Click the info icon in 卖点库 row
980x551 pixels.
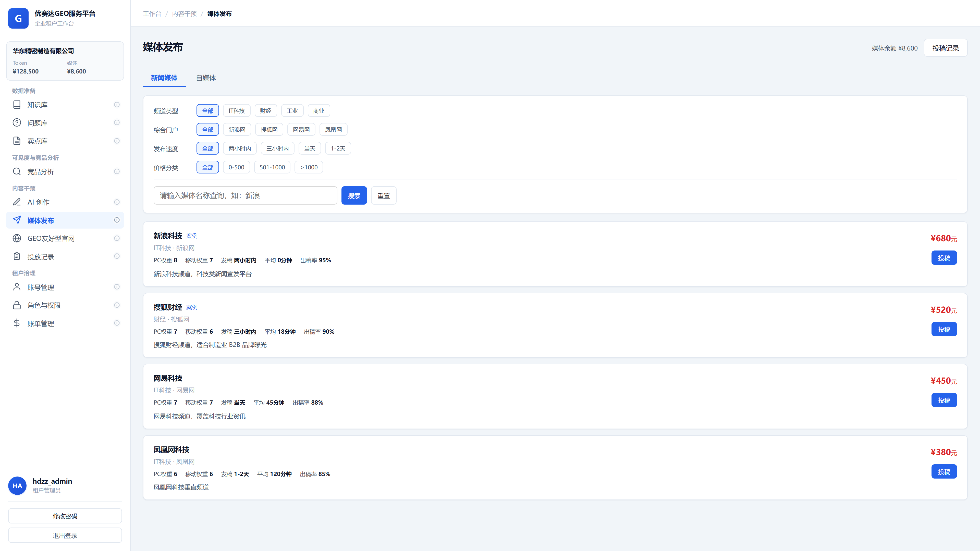[x=117, y=141]
